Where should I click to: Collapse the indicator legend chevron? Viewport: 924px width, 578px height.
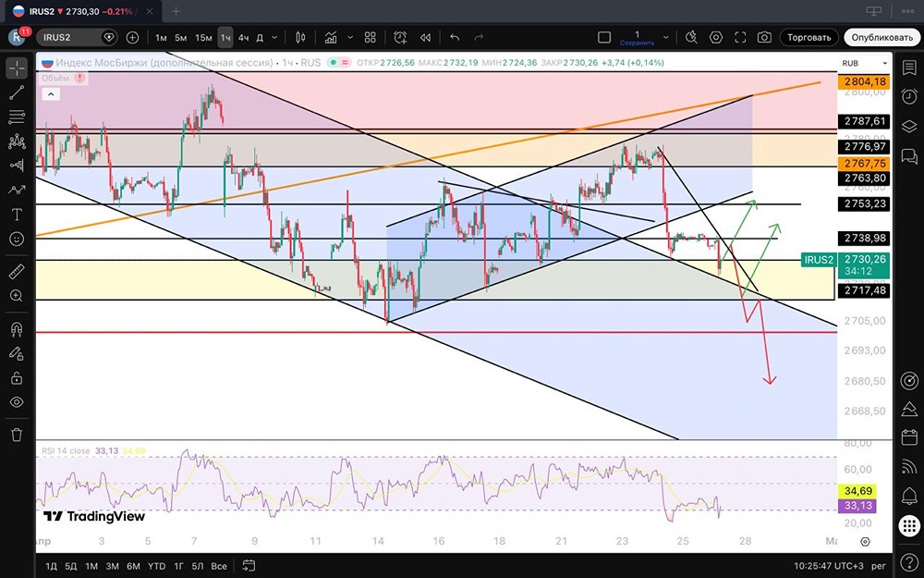click(x=51, y=93)
